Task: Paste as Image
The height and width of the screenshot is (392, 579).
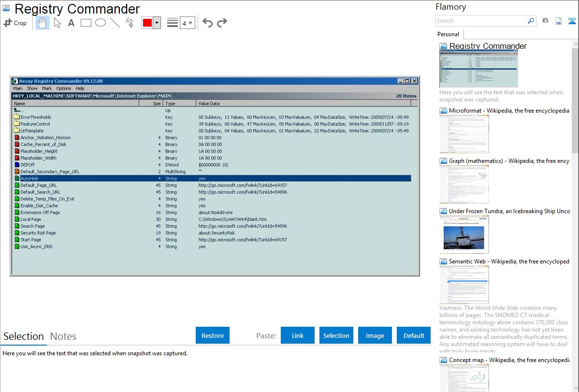Action: [375, 335]
